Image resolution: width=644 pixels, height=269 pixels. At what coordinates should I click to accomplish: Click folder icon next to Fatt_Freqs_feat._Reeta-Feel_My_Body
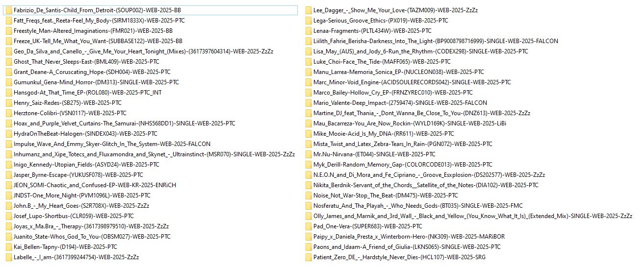click(x=8, y=21)
